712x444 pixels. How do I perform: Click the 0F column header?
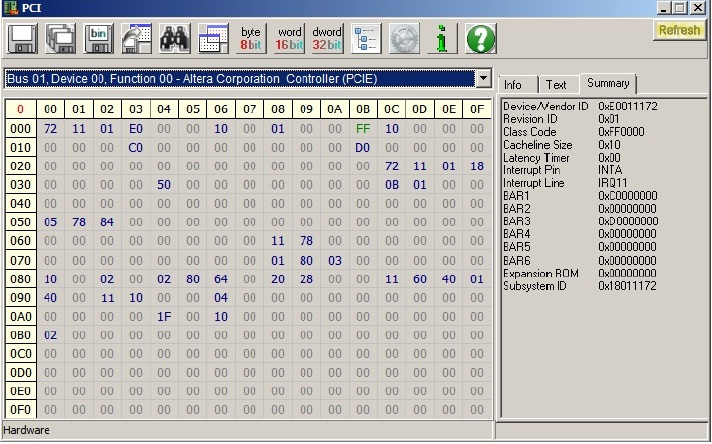(477, 109)
